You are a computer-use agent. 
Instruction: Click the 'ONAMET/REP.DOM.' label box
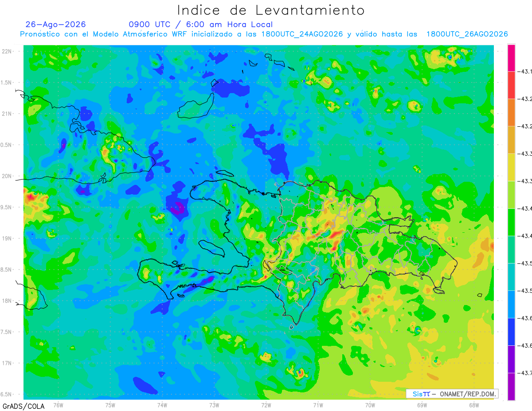point(452,394)
